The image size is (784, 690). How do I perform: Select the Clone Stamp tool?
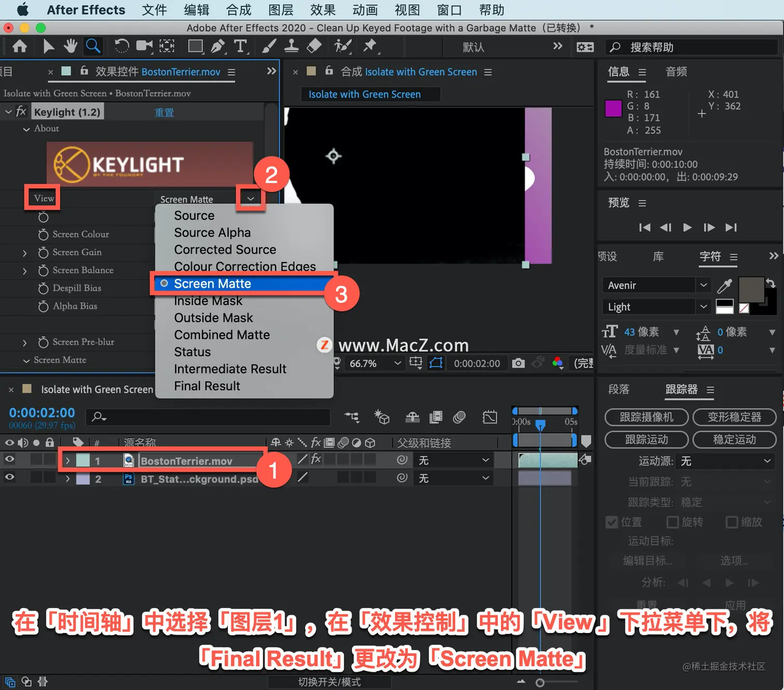coord(291,47)
